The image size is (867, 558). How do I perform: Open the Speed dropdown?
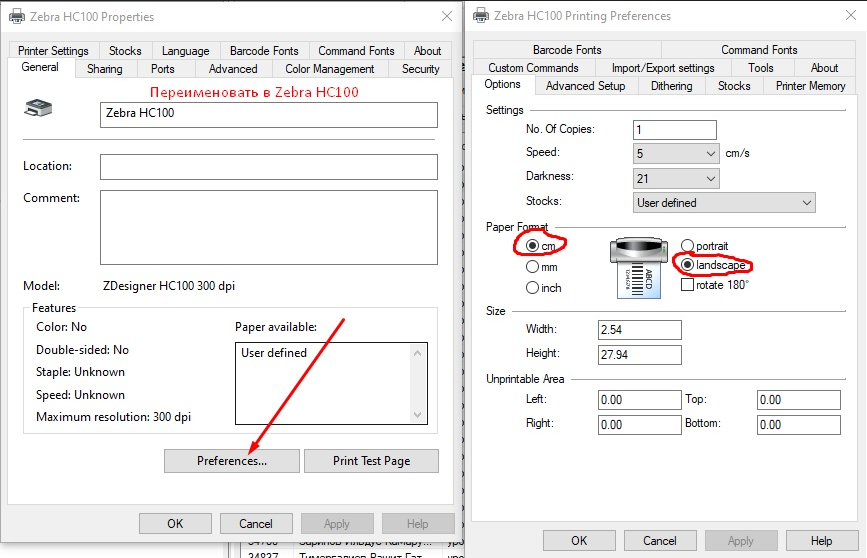676,153
